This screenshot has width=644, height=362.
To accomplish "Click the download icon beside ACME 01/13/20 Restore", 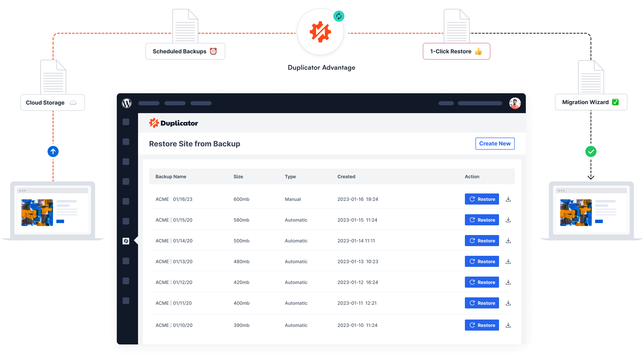I will tap(508, 261).
